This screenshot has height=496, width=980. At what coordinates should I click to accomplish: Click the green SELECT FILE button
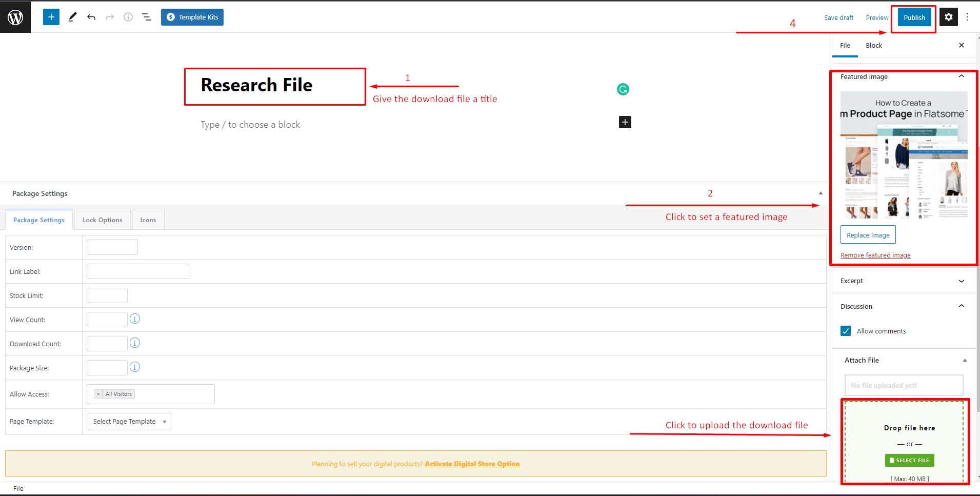tap(910, 460)
